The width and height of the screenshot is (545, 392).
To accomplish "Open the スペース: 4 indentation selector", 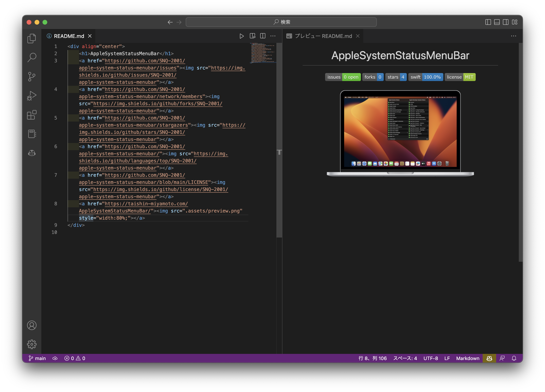I will pos(405,358).
